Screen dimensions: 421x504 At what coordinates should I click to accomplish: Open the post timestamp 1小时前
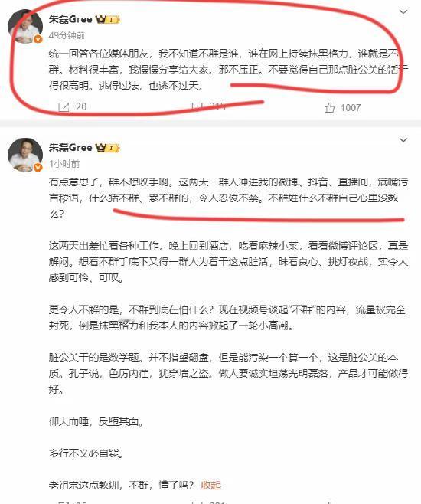point(64,164)
